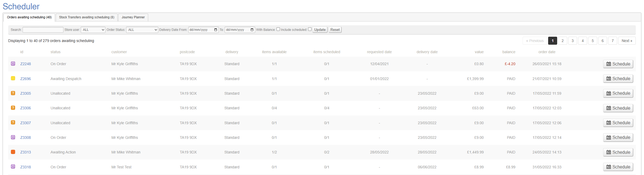
Task: Click the yellow status icon for Z2696
Action: [13, 78]
